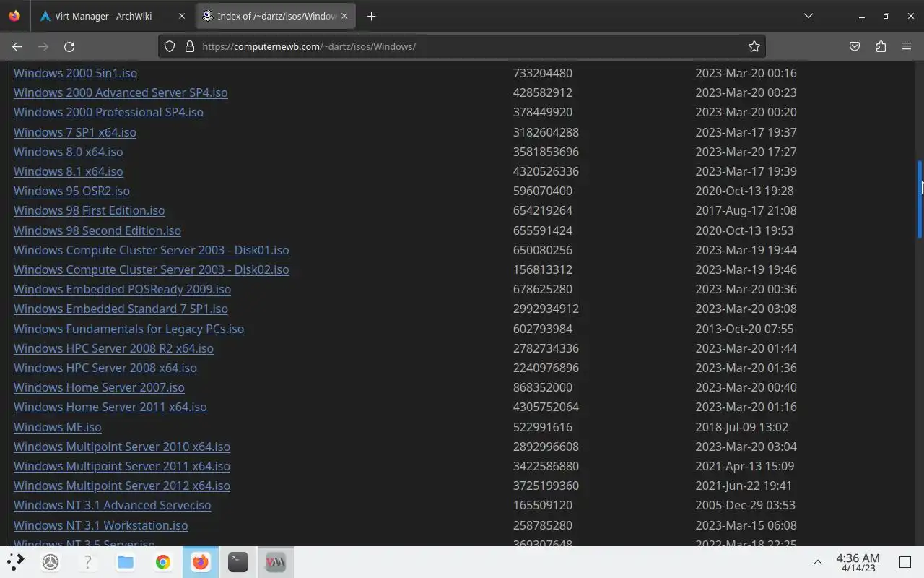
Task: Reload the current page
Action: tap(69, 46)
